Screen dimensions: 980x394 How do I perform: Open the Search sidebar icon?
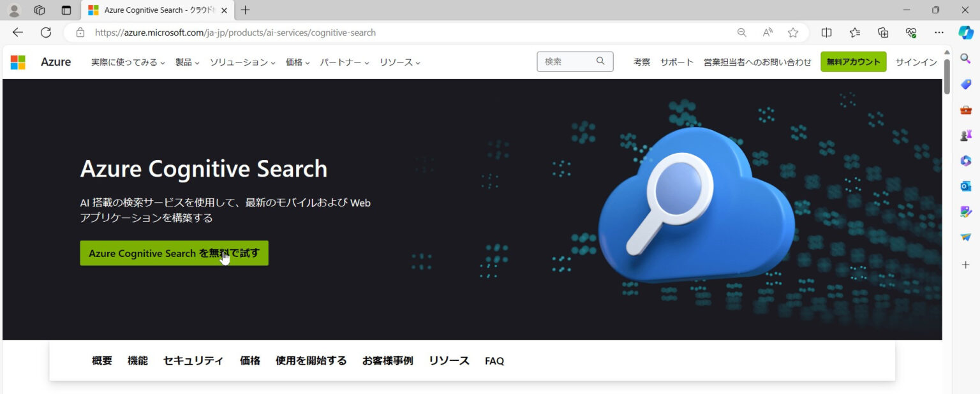pos(965,58)
